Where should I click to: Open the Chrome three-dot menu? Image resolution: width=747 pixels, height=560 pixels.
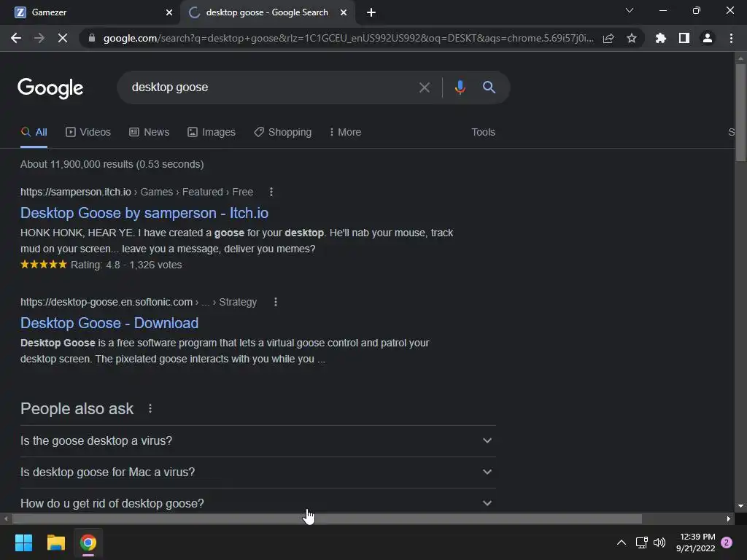[x=731, y=38]
